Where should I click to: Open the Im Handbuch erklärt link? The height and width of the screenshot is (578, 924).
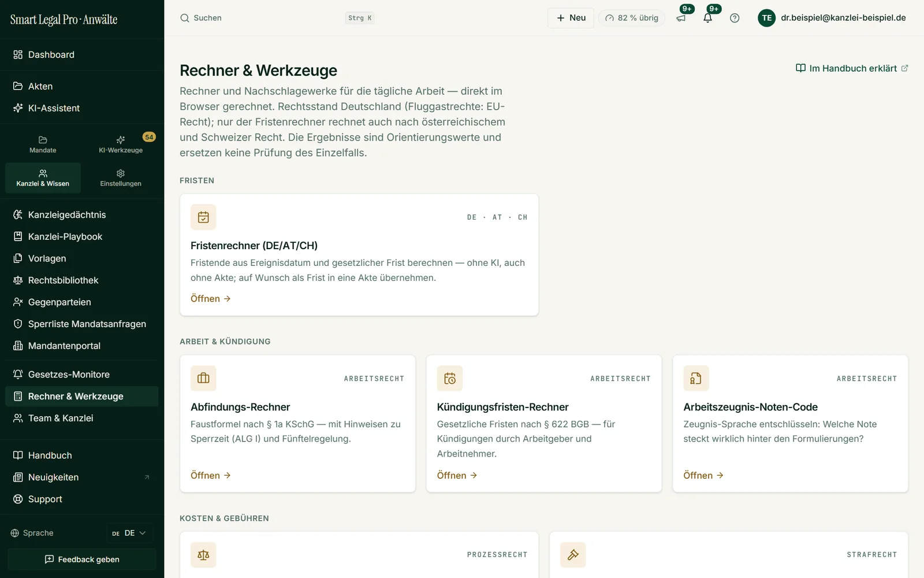tap(852, 68)
